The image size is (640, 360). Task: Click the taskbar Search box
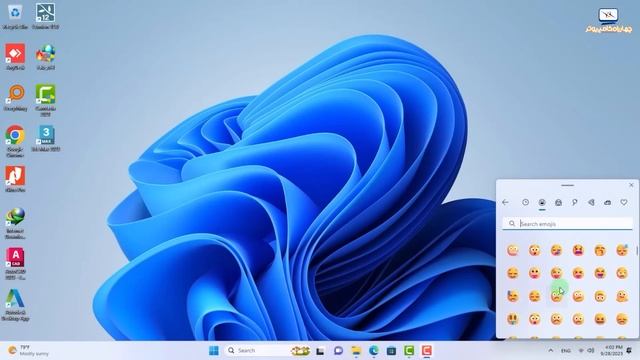point(267,351)
